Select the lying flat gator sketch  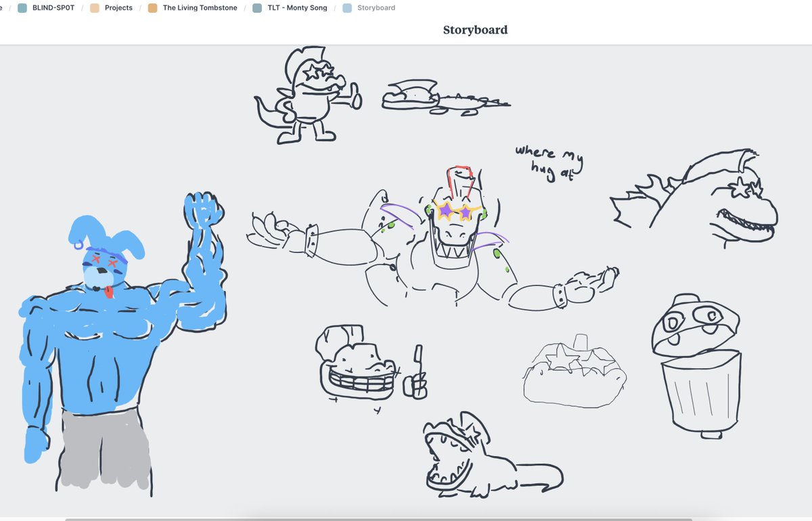445,96
